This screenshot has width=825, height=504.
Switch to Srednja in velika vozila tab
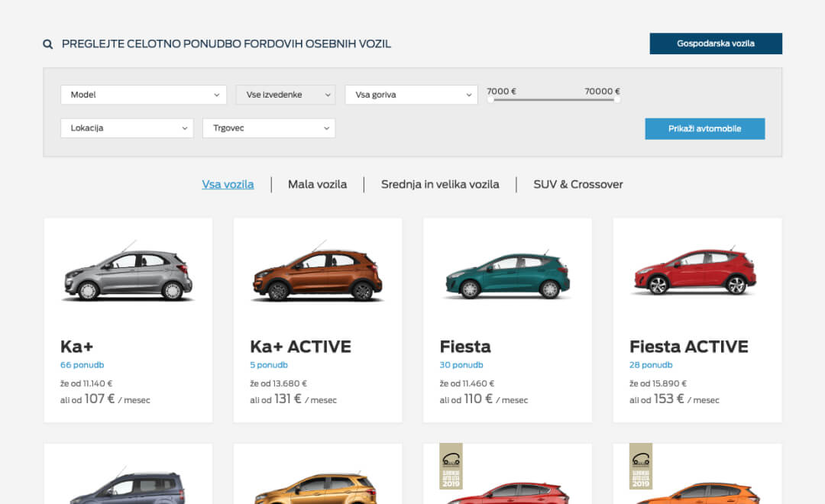(440, 184)
